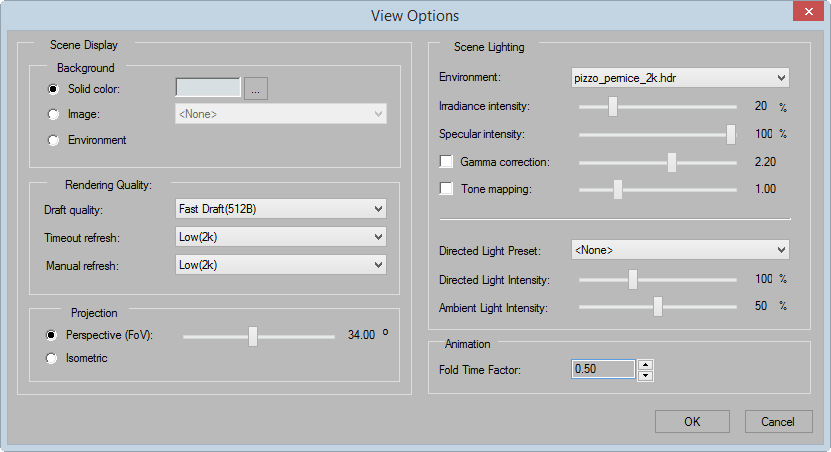Open the Draft quality dropdown
Image resolution: width=831 pixels, height=452 pixels.
280,209
